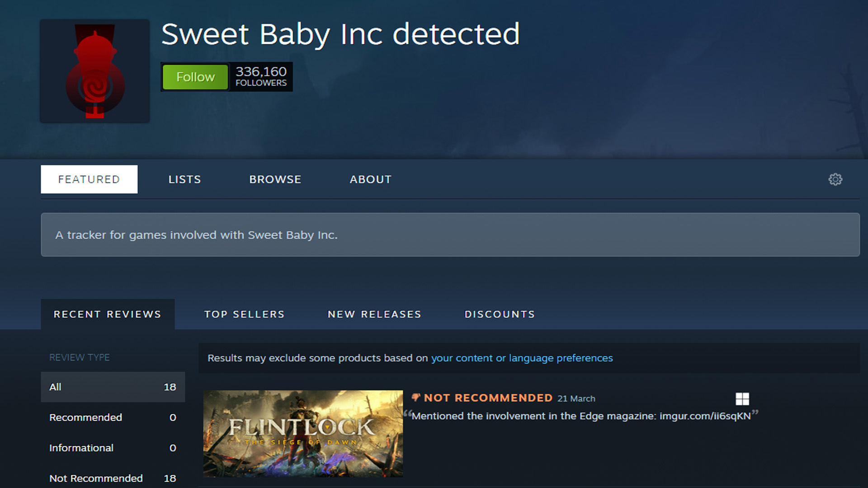Click the Follow button
The height and width of the screenshot is (488, 868).
(195, 77)
